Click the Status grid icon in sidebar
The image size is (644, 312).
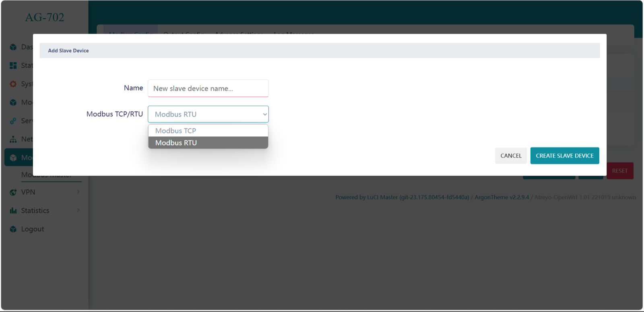click(x=13, y=66)
